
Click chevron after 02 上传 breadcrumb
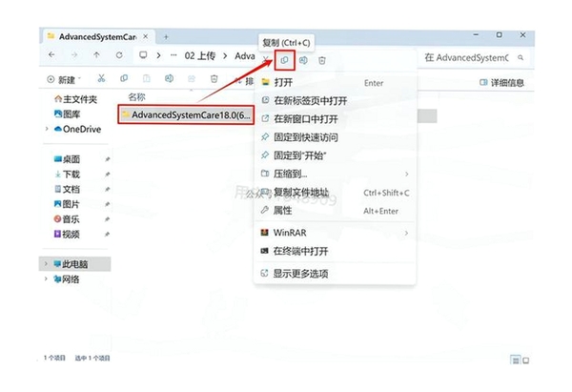click(225, 56)
